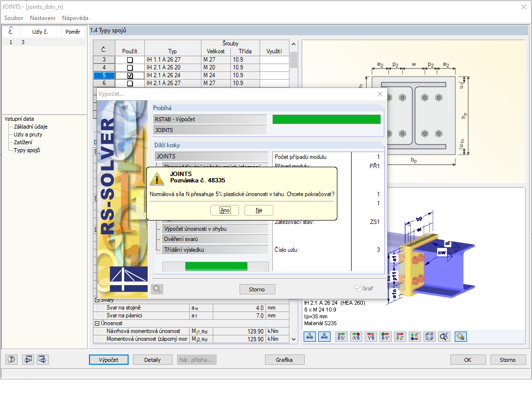This screenshot has height=399, width=532.
Task: Click the Poměr column header
Action: pyautogui.click(x=73, y=32)
